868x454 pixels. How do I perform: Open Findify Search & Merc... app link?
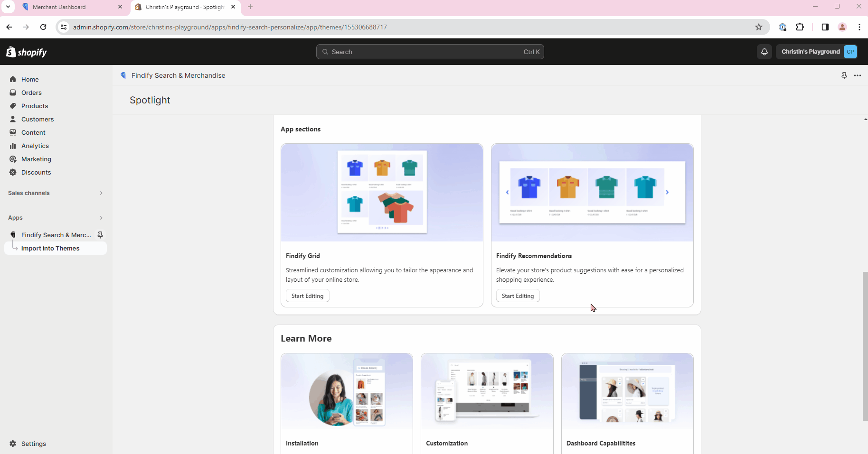(56, 235)
